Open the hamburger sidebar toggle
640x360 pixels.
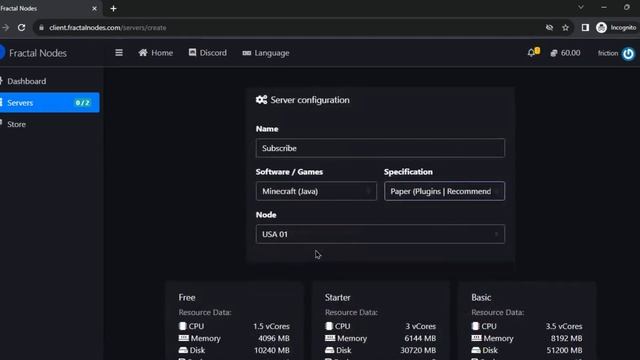point(119,53)
